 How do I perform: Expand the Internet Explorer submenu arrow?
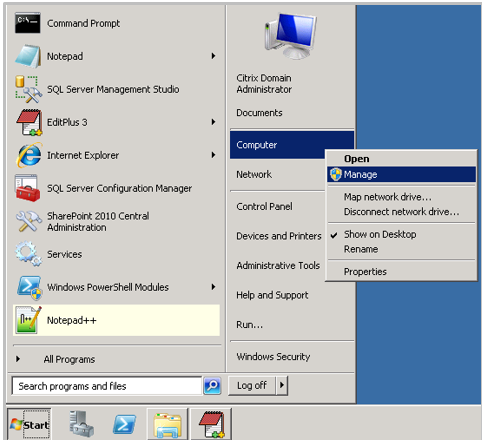213,155
